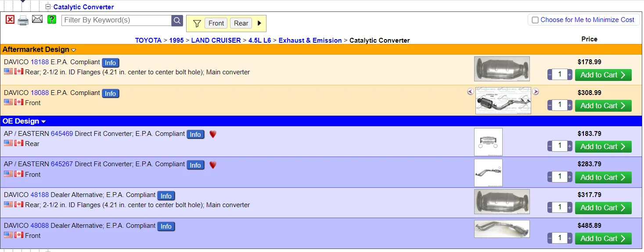
Task: Decrease quantity for DAVICO 18088
Action: [x=550, y=106]
